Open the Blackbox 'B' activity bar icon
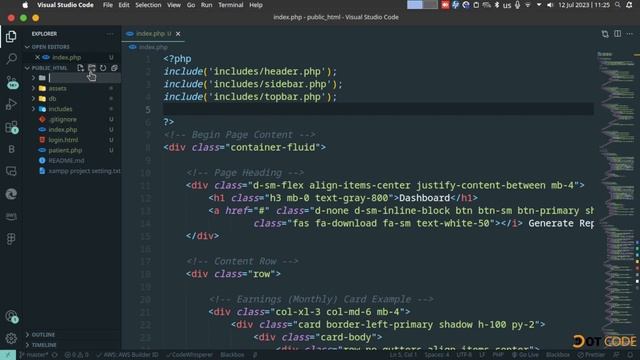 [x=11, y=149]
